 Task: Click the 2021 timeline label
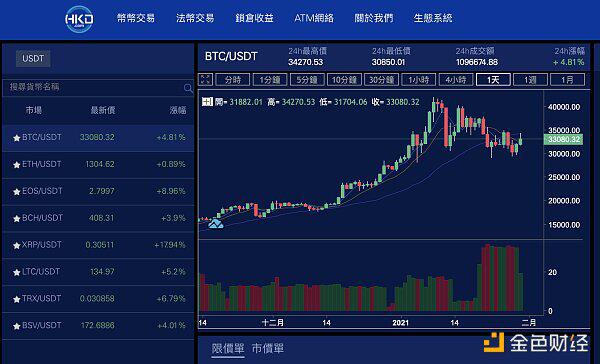[x=401, y=323]
